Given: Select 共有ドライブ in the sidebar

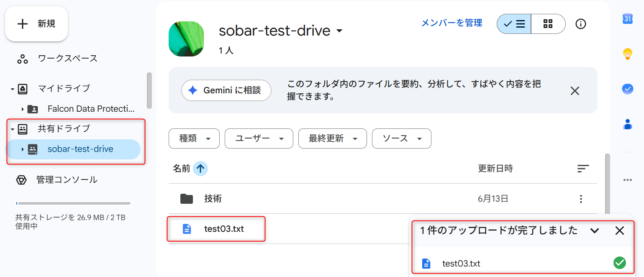Looking at the screenshot, I should (x=64, y=128).
